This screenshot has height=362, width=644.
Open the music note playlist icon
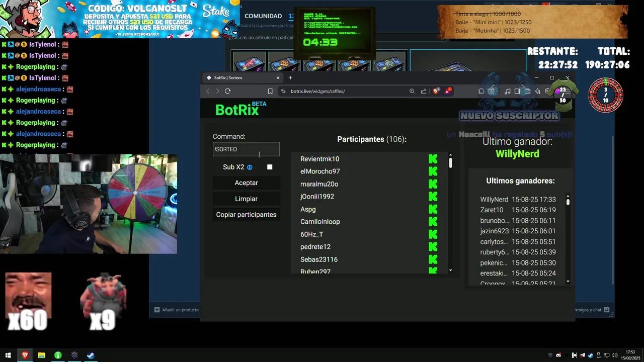click(507, 91)
